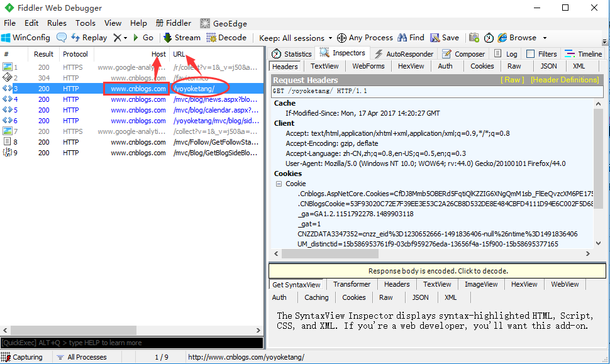Open the Header Definitions link
Image resolution: width=610 pixels, height=364 pixels.
point(564,80)
